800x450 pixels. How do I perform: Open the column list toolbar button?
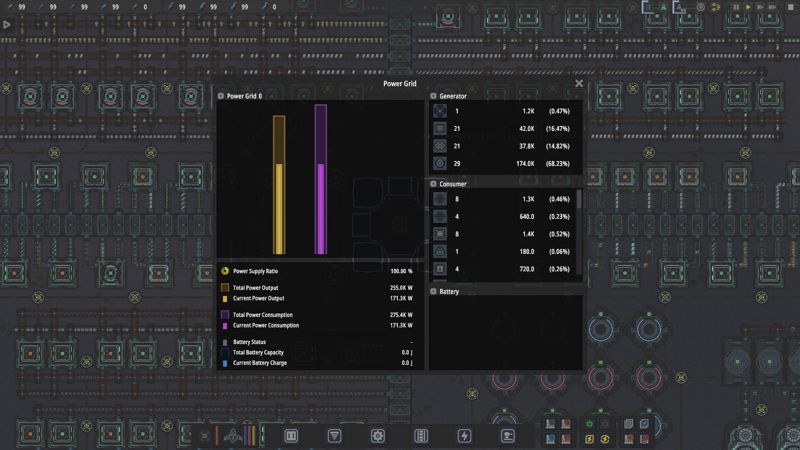(x=421, y=436)
